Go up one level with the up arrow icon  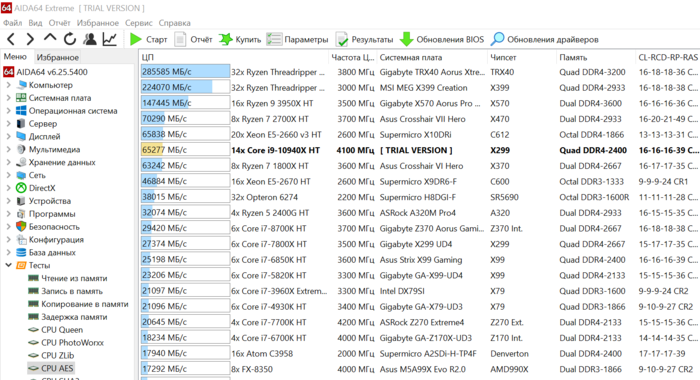50,38
